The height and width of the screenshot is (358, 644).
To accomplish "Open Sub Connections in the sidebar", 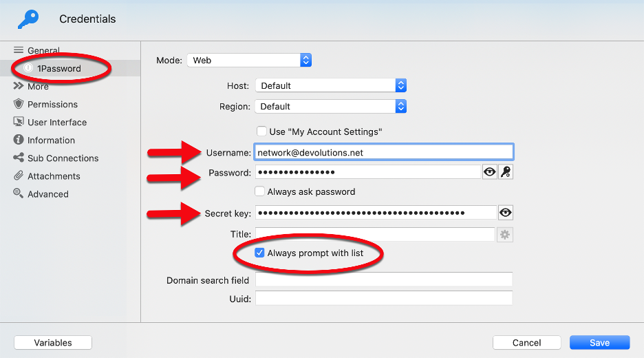I will coord(63,158).
